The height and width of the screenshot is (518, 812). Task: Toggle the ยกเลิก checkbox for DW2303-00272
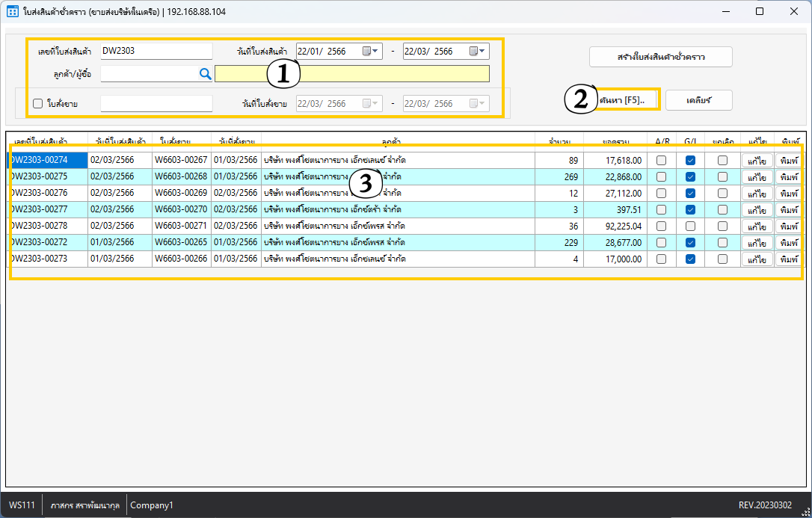722,242
